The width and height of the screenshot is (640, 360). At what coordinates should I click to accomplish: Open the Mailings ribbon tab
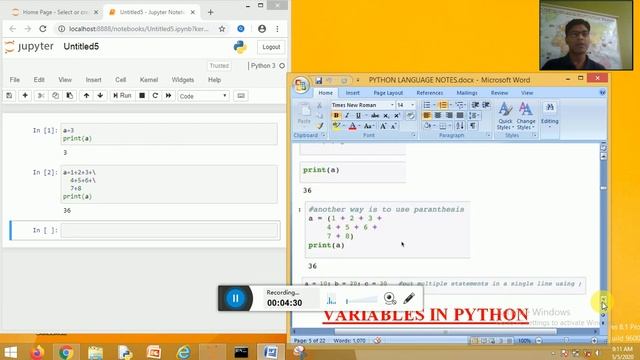(467, 93)
